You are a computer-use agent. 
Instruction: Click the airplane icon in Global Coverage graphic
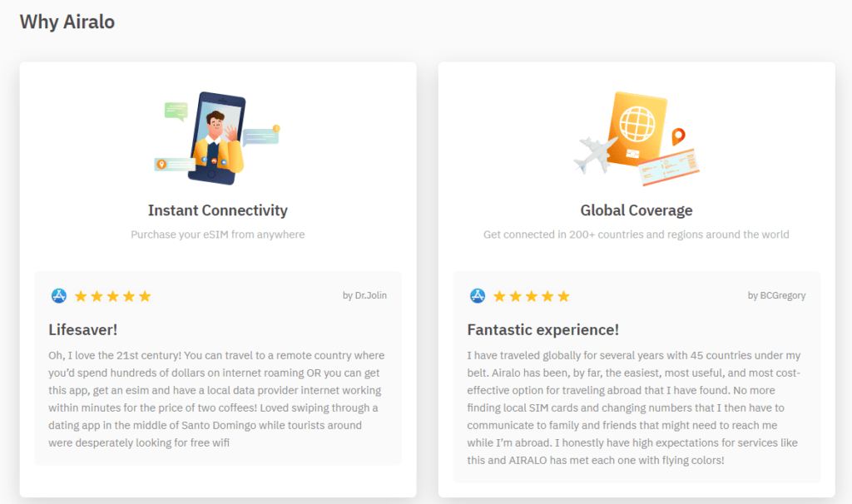(596, 153)
